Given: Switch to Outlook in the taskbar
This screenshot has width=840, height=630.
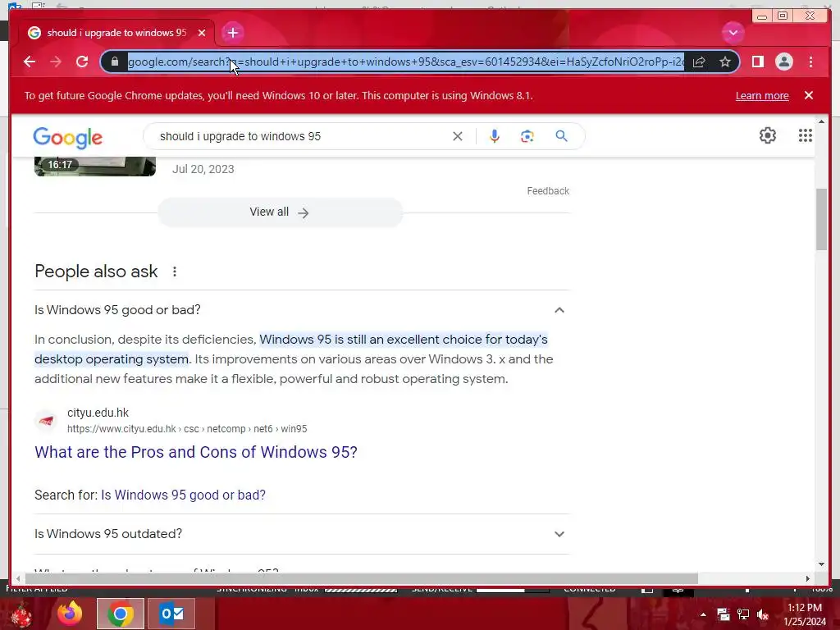Looking at the screenshot, I should pyautogui.click(x=171, y=614).
